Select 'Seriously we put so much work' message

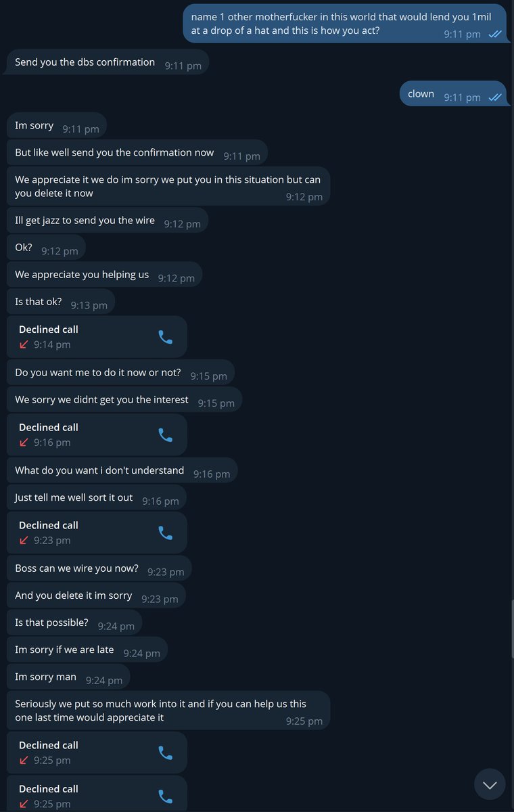[x=168, y=710]
